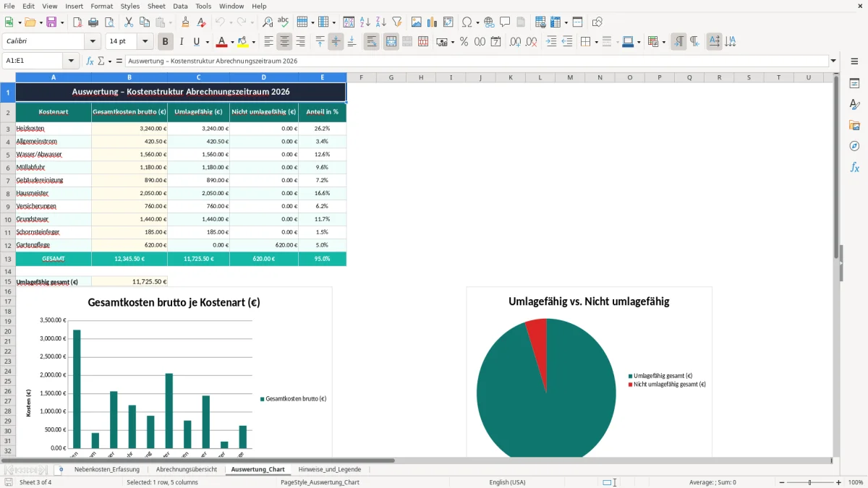Clear direct formatting icon
Image resolution: width=868 pixels, height=488 pixels.
[201, 22]
